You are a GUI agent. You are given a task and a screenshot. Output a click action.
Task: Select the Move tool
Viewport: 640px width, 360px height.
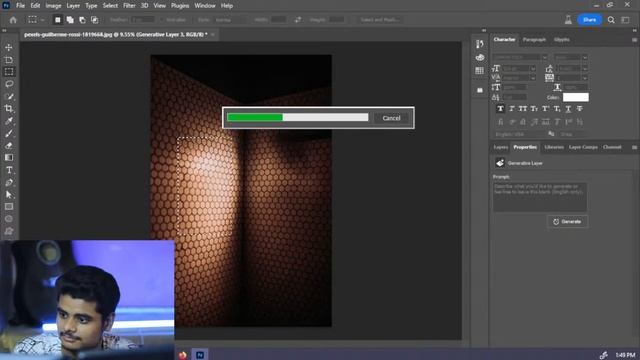(9, 47)
